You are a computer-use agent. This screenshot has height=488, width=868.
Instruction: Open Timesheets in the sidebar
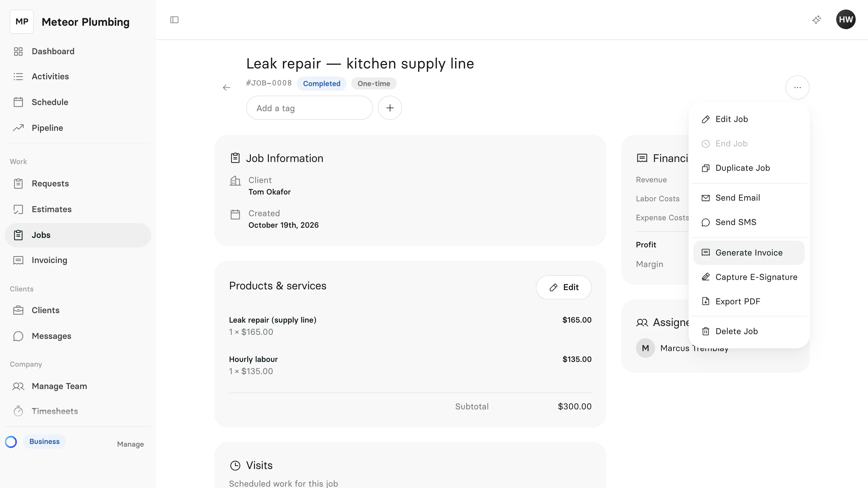point(78,411)
